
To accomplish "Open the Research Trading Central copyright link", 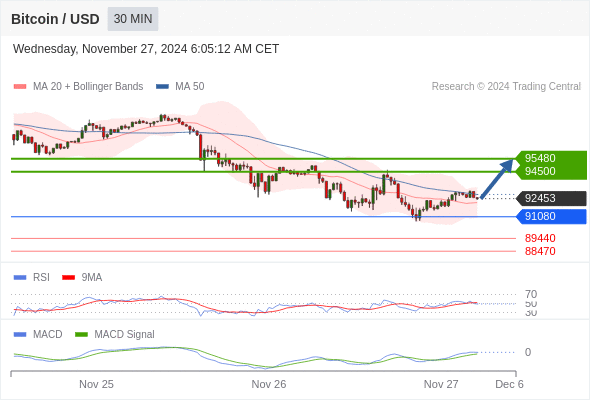I will (506, 87).
